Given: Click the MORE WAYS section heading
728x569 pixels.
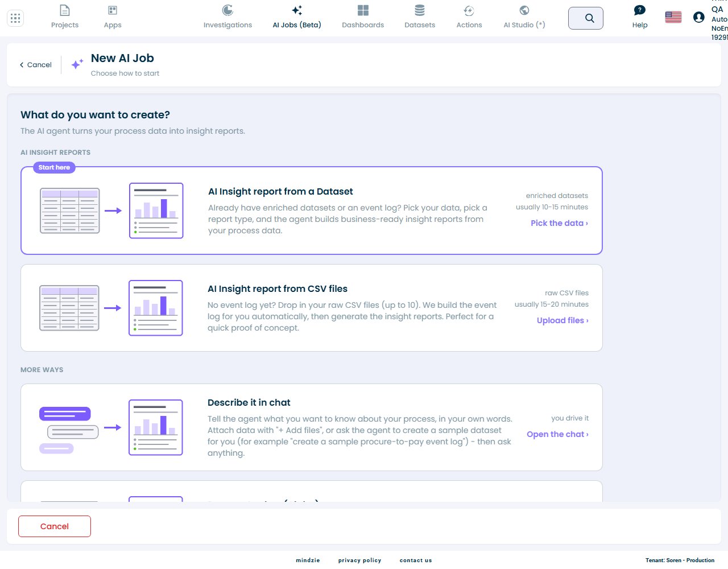Looking at the screenshot, I should tap(42, 370).
